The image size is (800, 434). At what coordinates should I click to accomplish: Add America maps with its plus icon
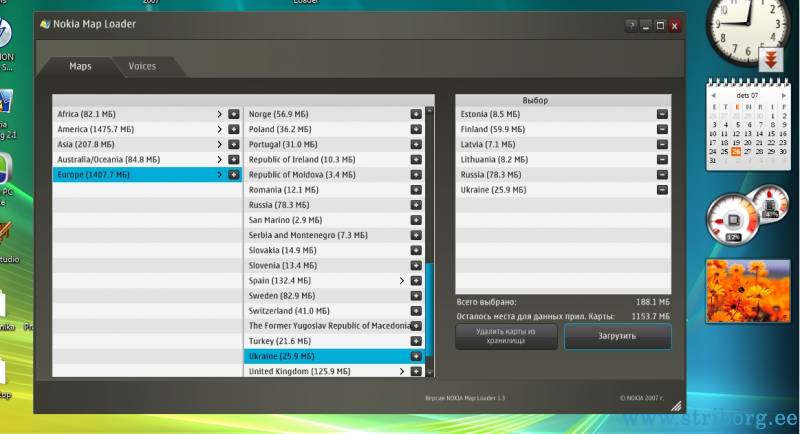click(x=234, y=130)
